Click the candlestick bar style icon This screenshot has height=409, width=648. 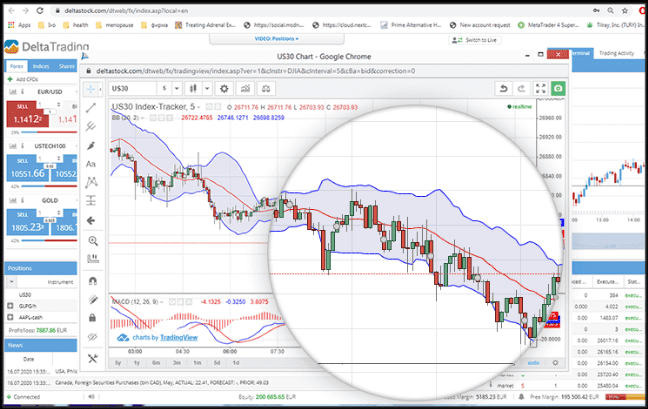pos(193,88)
